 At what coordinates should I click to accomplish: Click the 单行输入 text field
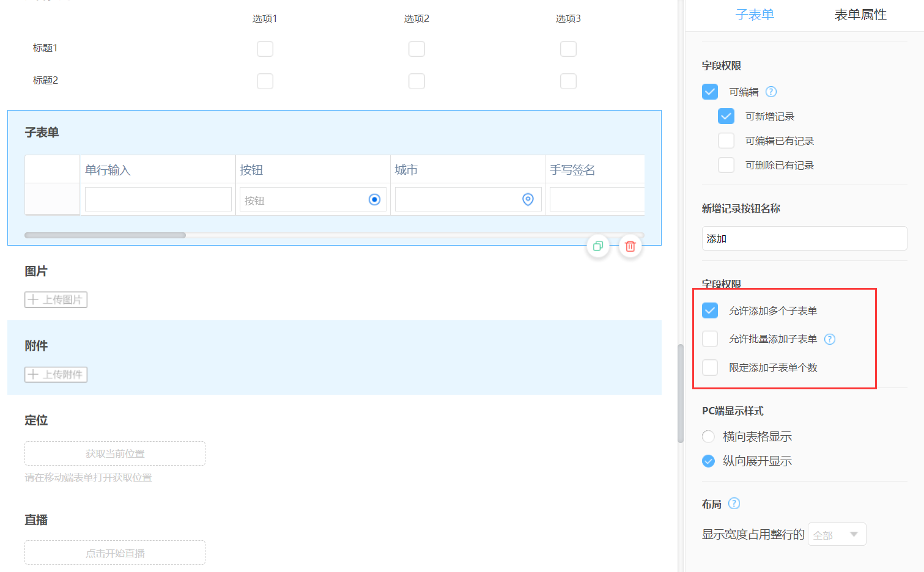click(x=158, y=199)
